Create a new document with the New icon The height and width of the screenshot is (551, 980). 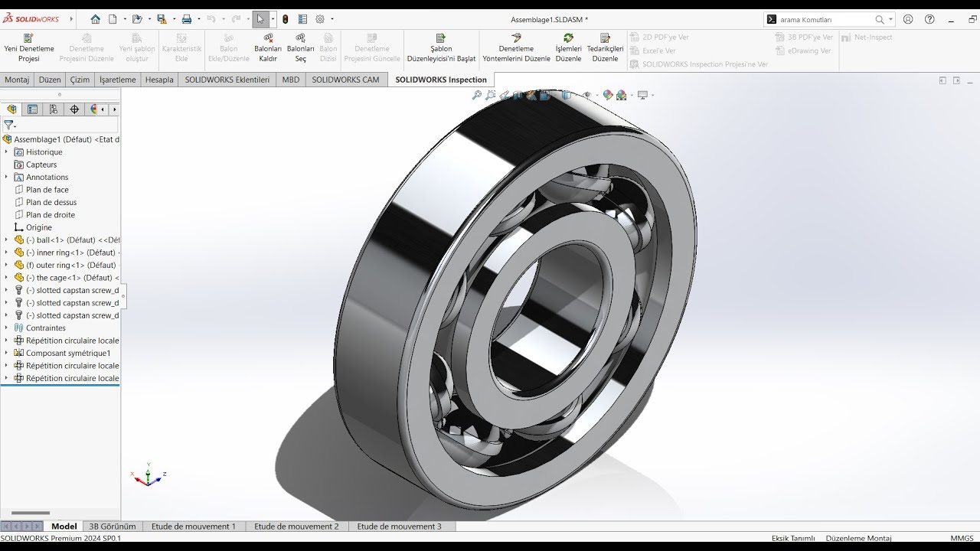pyautogui.click(x=113, y=19)
